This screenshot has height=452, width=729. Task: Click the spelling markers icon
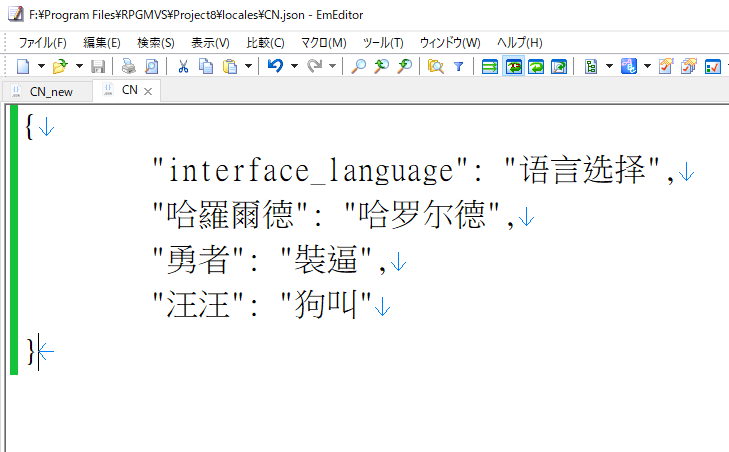pos(629,66)
